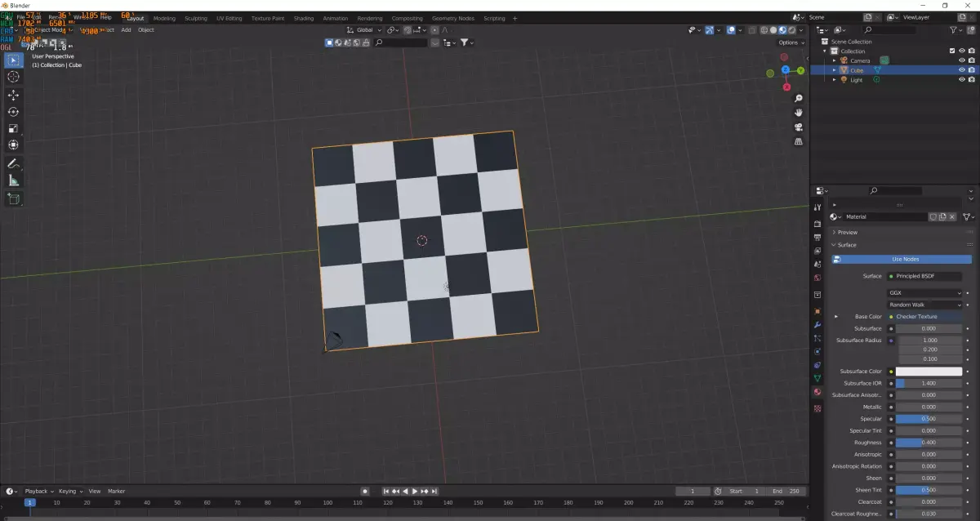Select the Move tool
The height and width of the screenshot is (521, 980).
pyautogui.click(x=13, y=96)
